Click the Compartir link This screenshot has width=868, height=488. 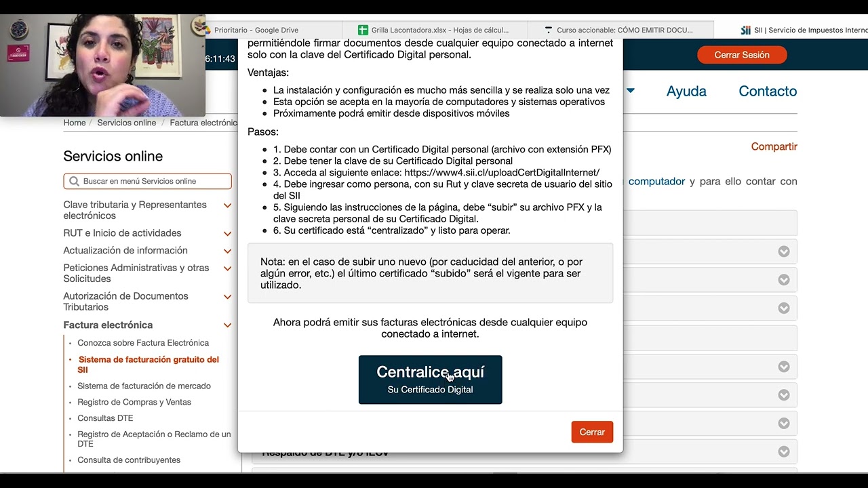[774, 146]
